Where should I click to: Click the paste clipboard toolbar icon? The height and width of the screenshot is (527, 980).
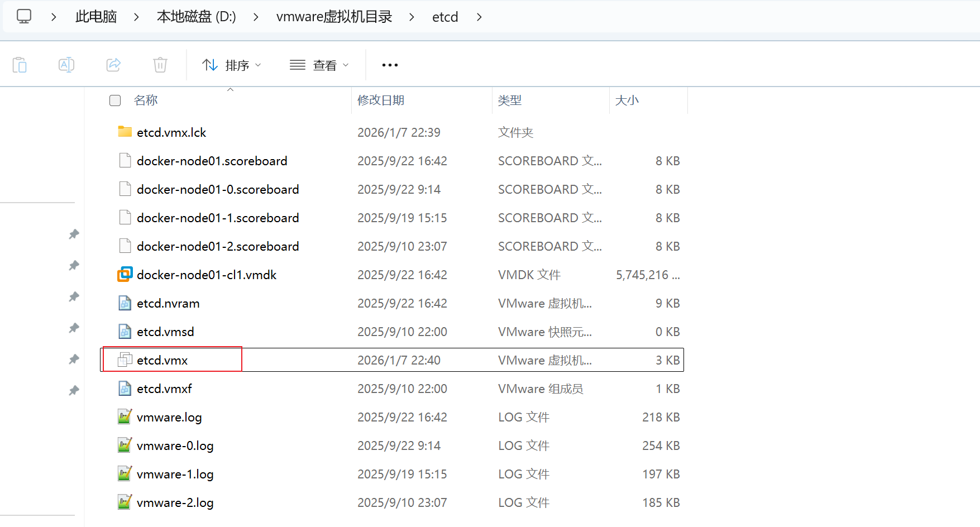point(20,65)
